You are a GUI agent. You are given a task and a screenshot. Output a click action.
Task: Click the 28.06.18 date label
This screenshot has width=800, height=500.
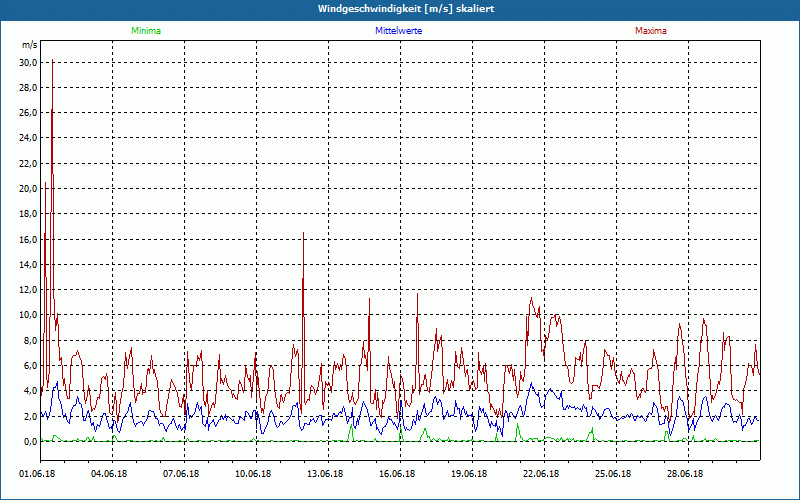pyautogui.click(x=685, y=474)
